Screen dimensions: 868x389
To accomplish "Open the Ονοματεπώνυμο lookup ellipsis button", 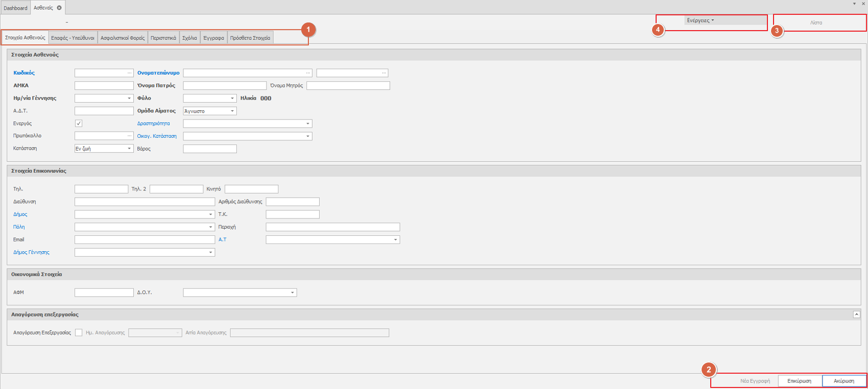I will (x=308, y=73).
